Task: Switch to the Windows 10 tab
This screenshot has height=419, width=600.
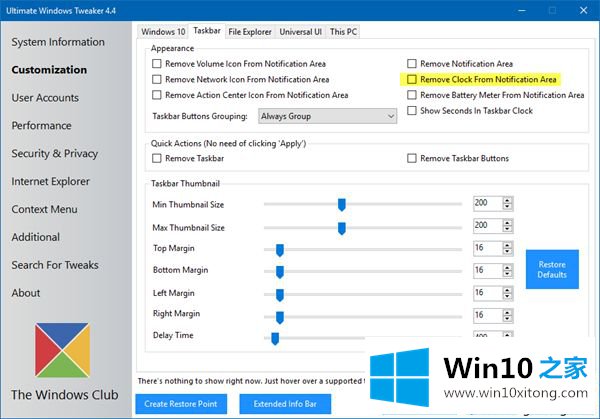Action: [x=163, y=32]
